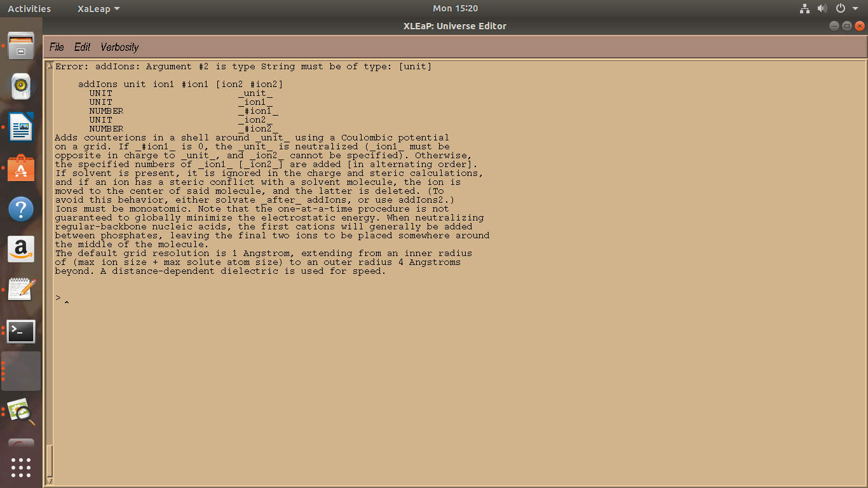Click the volume speaker icon in top bar

(822, 9)
